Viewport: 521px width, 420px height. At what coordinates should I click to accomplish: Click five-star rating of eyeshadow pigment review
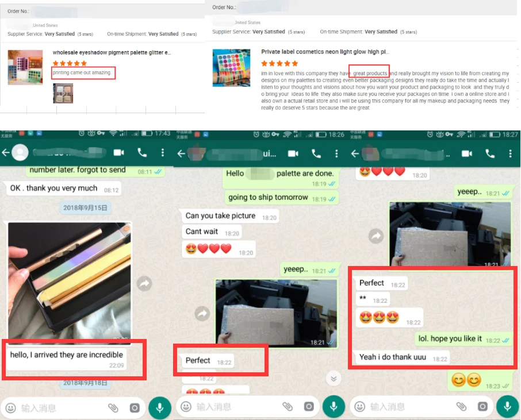click(x=70, y=63)
